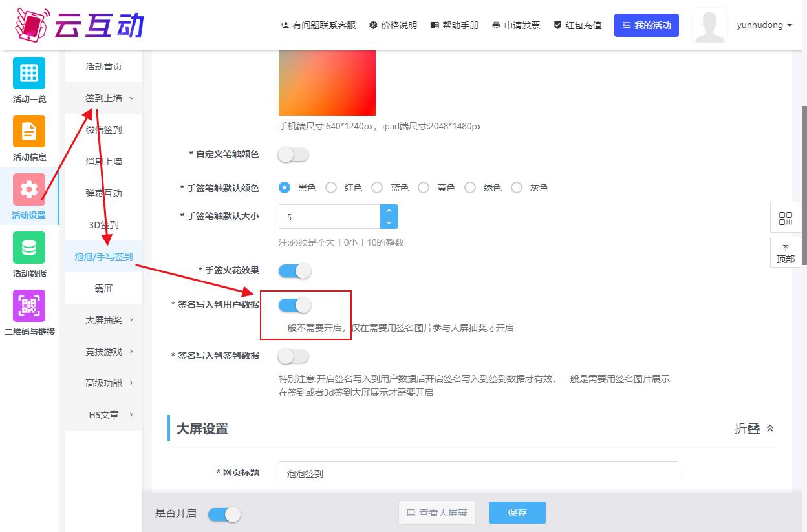
Task: Jump to top with 顶部 button
Action: click(786, 253)
